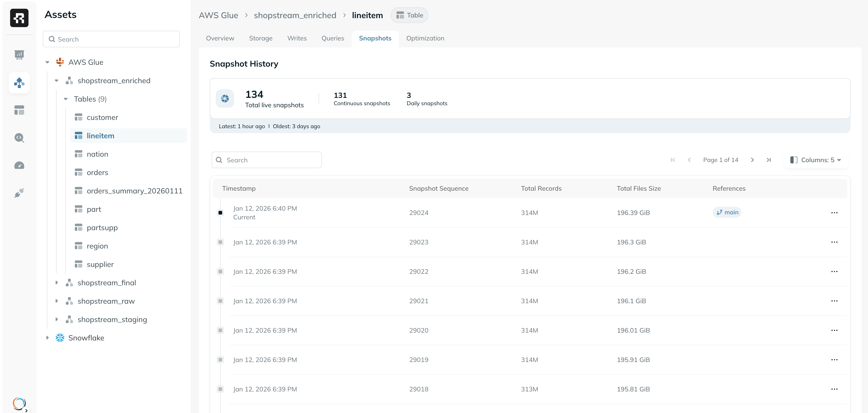Open the plug connections sidebar icon

pyautogui.click(x=19, y=193)
